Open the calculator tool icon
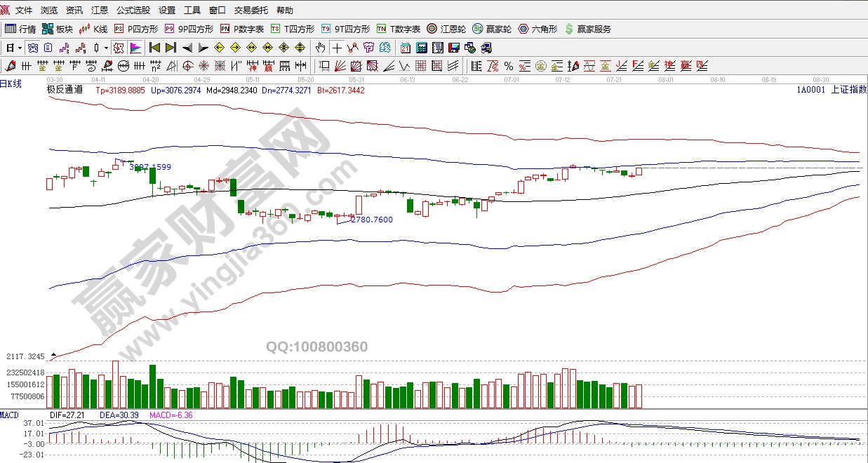The width and height of the screenshot is (868, 463). click(422, 48)
